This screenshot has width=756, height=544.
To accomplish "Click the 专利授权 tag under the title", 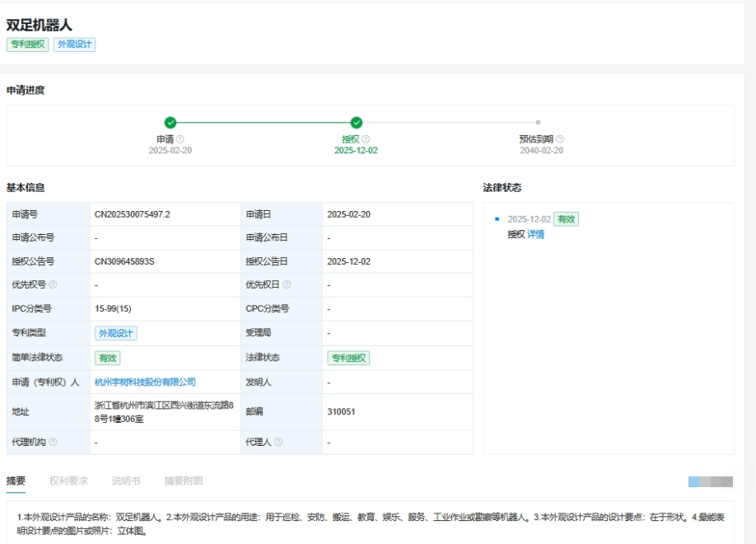I will pyautogui.click(x=26, y=44).
